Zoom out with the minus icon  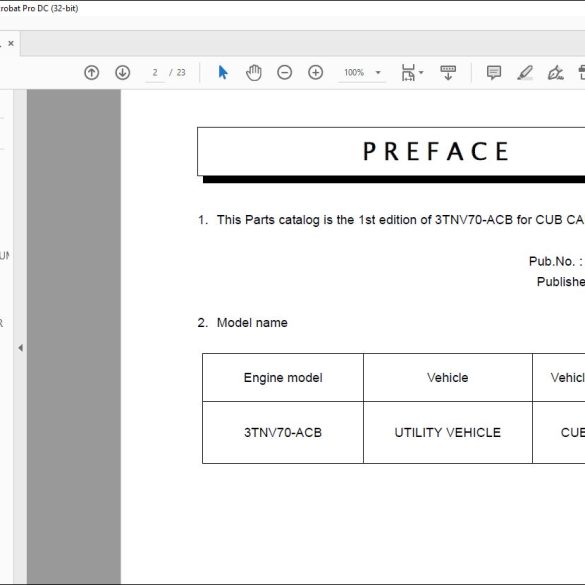click(284, 72)
